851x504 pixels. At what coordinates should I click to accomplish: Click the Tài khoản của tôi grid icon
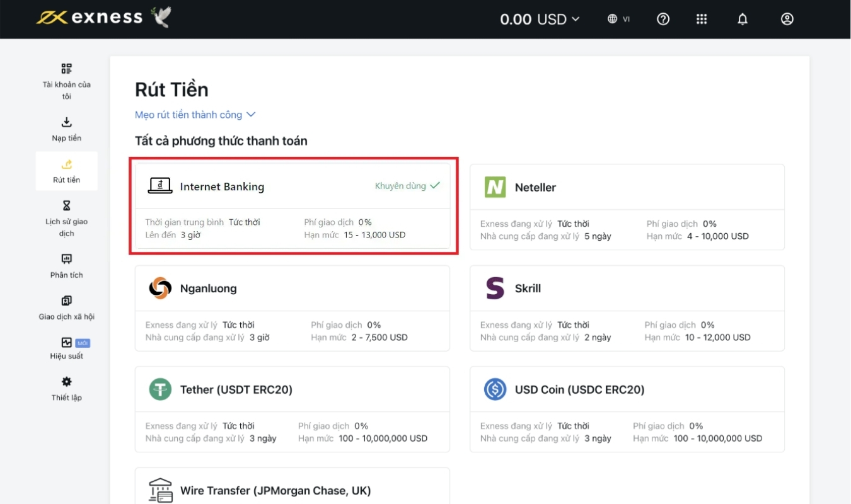coord(67,69)
